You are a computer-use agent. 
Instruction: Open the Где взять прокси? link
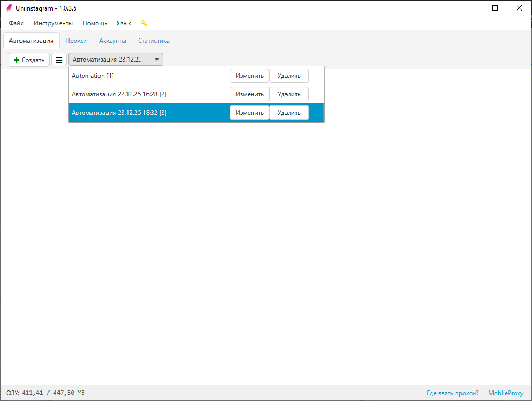pyautogui.click(x=452, y=393)
